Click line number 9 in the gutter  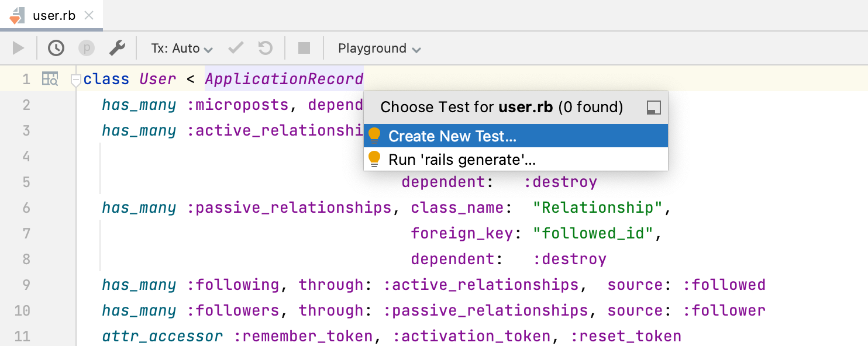(26, 285)
